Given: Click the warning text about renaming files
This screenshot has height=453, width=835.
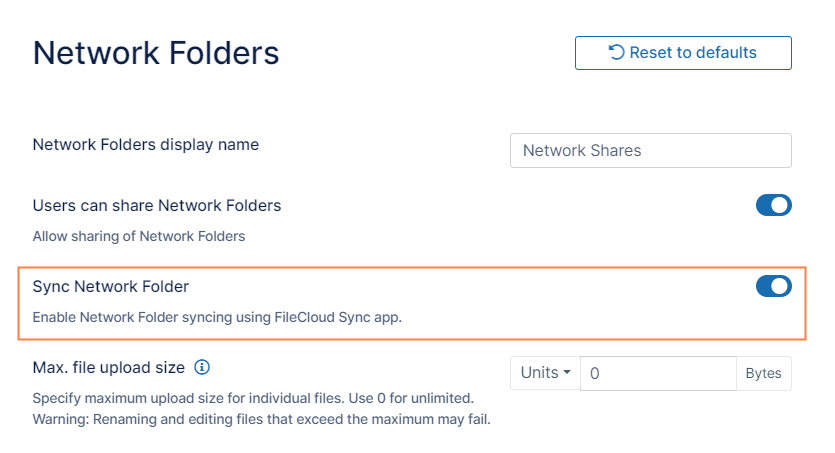Looking at the screenshot, I should (261, 418).
